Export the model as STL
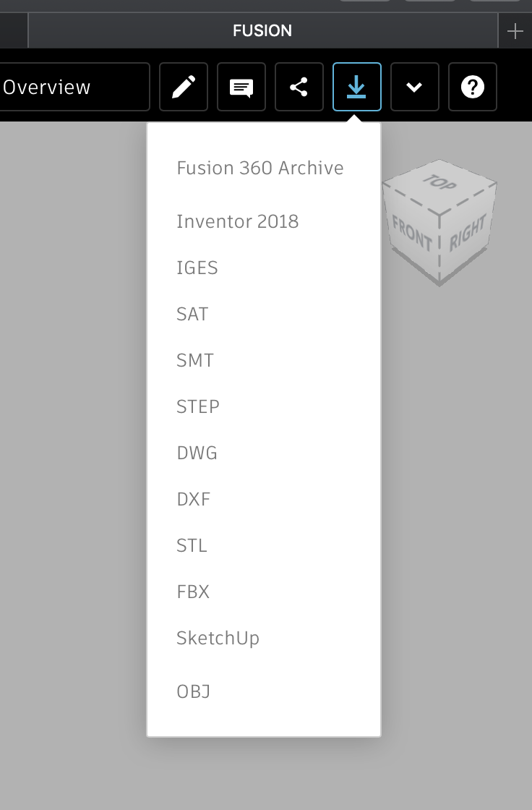Screen dimensions: 532x810 [x=191, y=545]
